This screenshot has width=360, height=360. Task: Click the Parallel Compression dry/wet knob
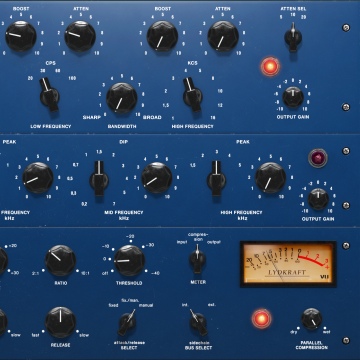point(312,319)
